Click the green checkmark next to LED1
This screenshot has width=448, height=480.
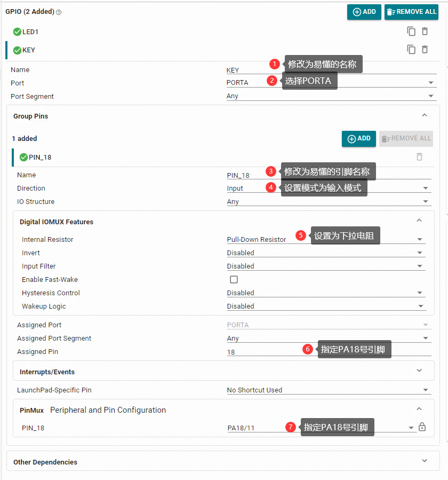tap(18, 32)
